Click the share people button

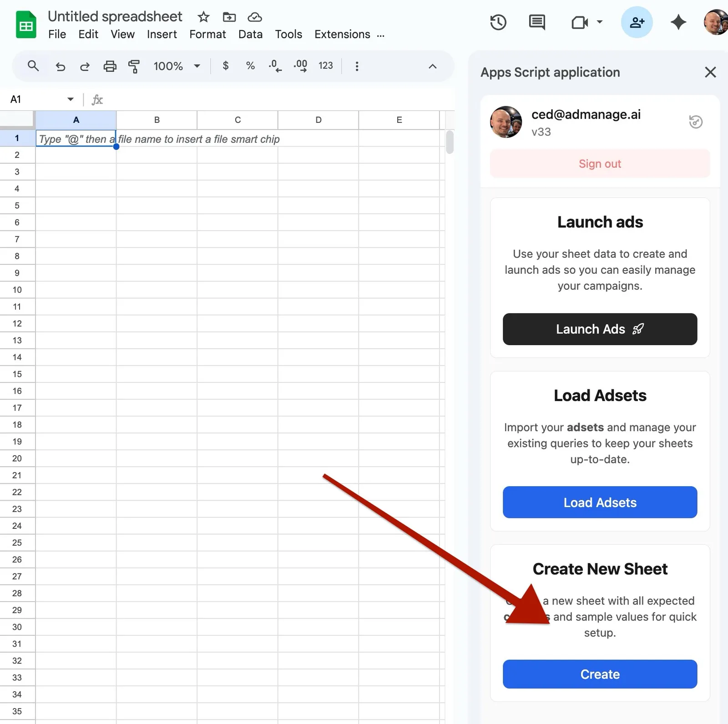tap(637, 22)
